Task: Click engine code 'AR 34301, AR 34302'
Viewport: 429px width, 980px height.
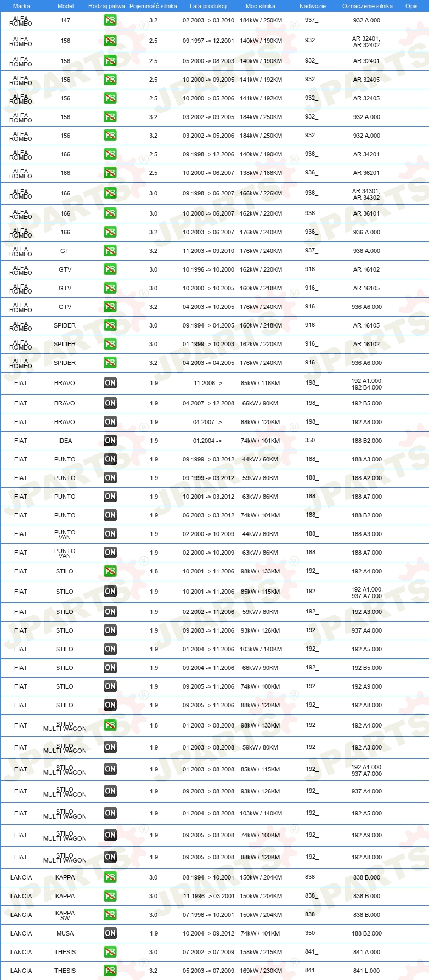Action: 366,194
